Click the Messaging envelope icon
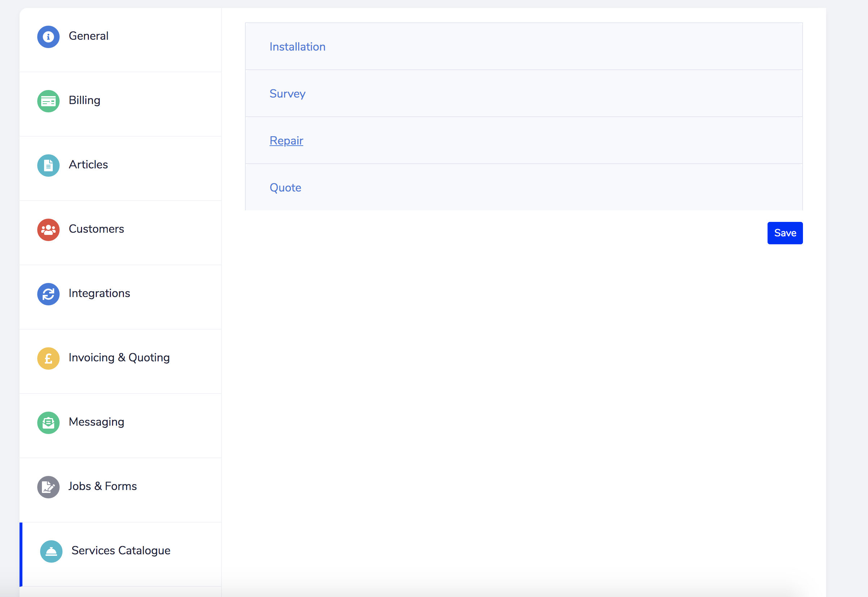This screenshot has width=868, height=597. [x=48, y=423]
